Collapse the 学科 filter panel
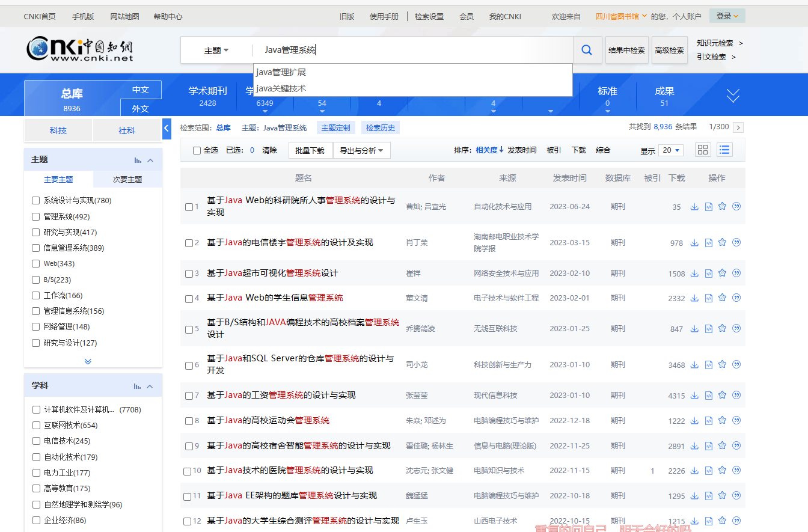This screenshot has width=808, height=532. [x=150, y=386]
